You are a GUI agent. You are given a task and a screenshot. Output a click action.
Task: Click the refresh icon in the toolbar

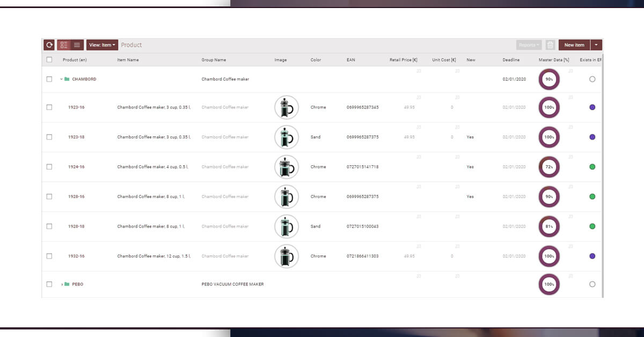click(x=49, y=45)
